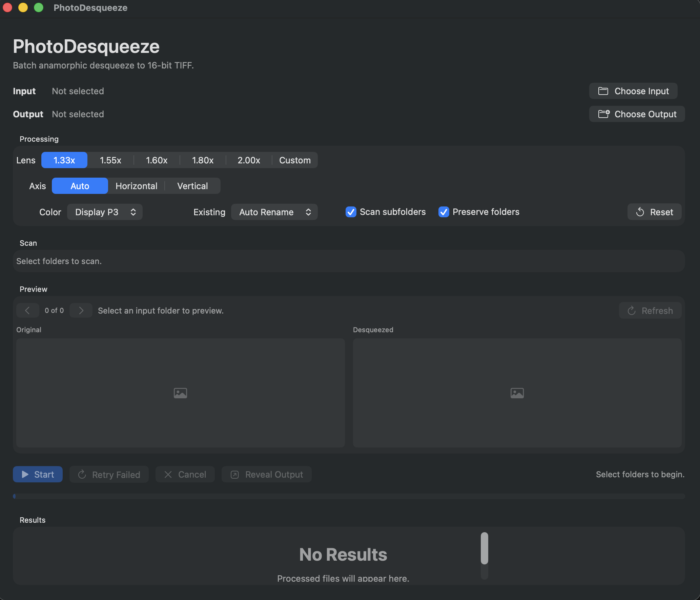The image size is (700, 600).
Task: Select the 1.33x lens factor
Action: pyautogui.click(x=64, y=160)
